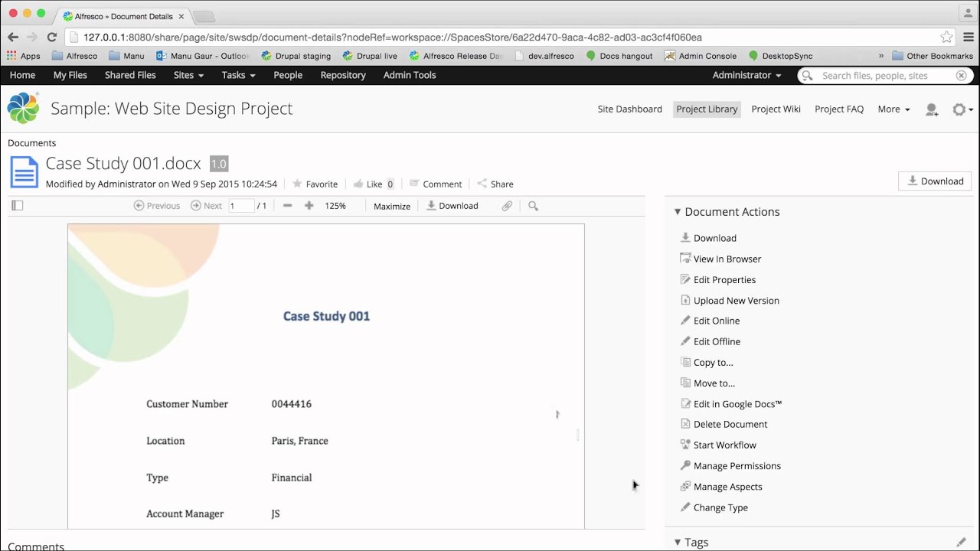Go to My Files
Viewport: 980px width, 551px height.
pyautogui.click(x=70, y=75)
